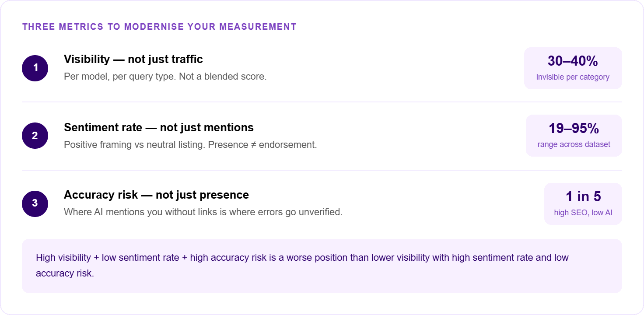This screenshot has width=644, height=315.
Task: Open 'Sentiment rate — not just mentions' title
Action: (159, 127)
